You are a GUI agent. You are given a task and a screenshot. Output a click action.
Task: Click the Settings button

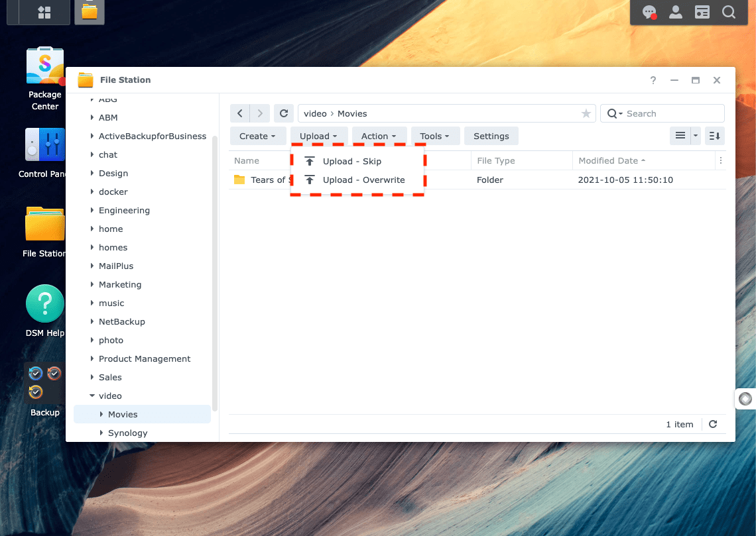(x=491, y=136)
